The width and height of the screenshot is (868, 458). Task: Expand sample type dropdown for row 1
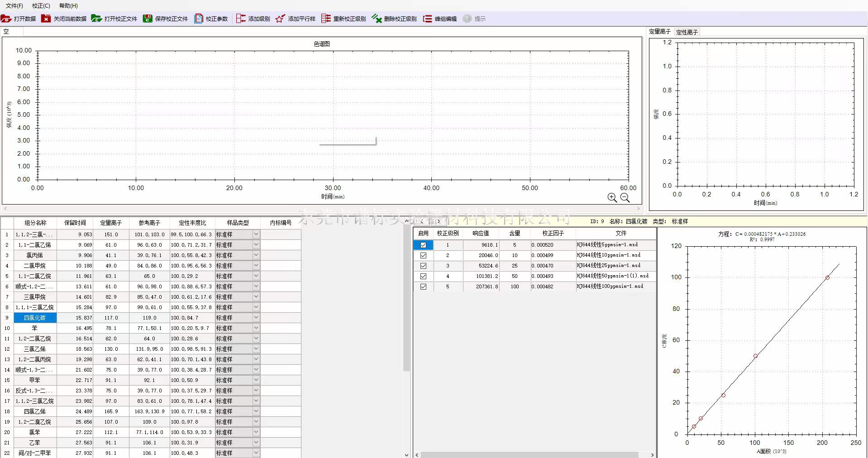coord(256,234)
